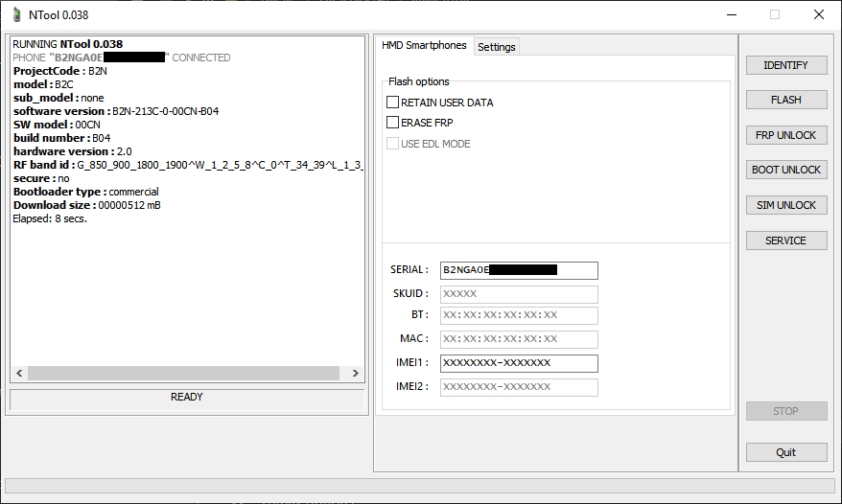Viewport: 842px width, 504px height.
Task: Click the 'Flash options' group label
Action: pyautogui.click(x=419, y=81)
